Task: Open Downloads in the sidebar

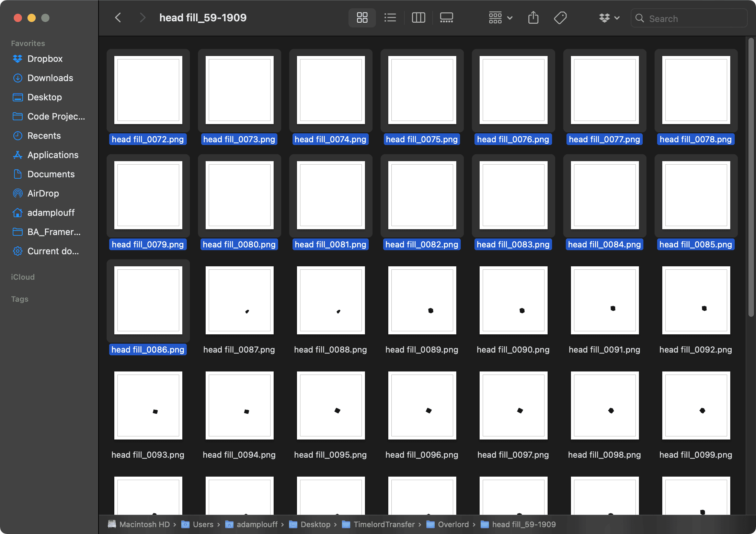Action: pyautogui.click(x=50, y=78)
